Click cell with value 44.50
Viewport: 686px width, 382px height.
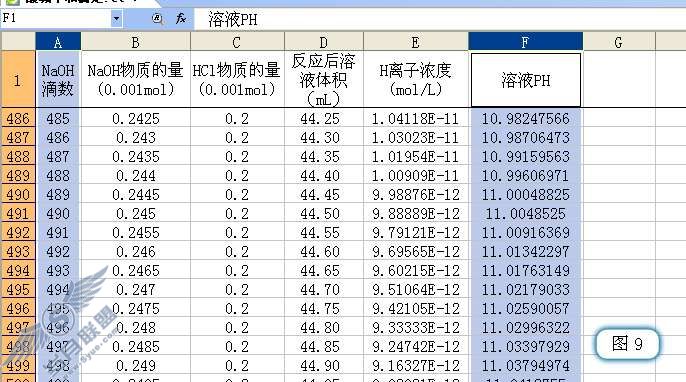click(x=324, y=214)
